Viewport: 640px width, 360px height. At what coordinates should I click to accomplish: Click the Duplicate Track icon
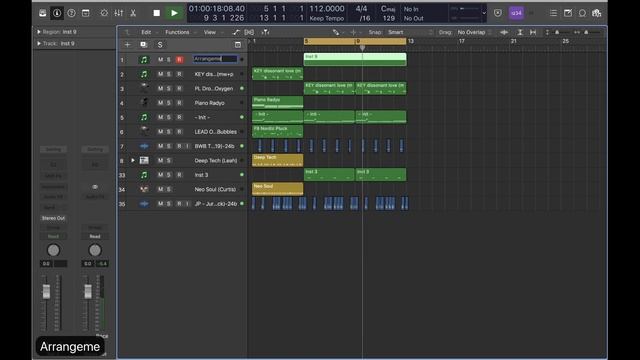click(x=144, y=44)
